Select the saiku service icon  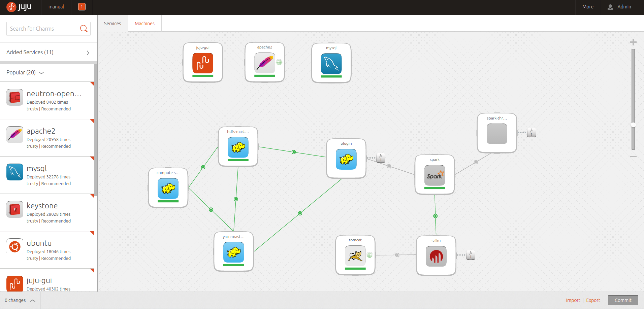(x=436, y=256)
